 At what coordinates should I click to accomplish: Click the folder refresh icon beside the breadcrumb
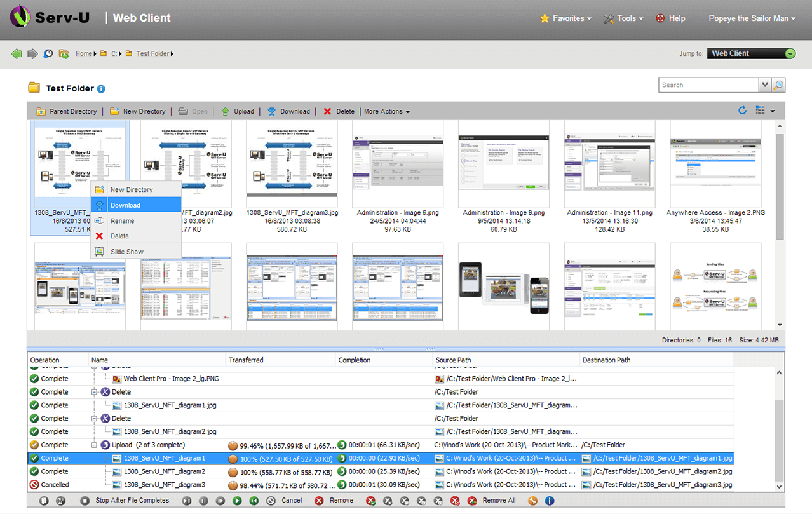coord(64,54)
